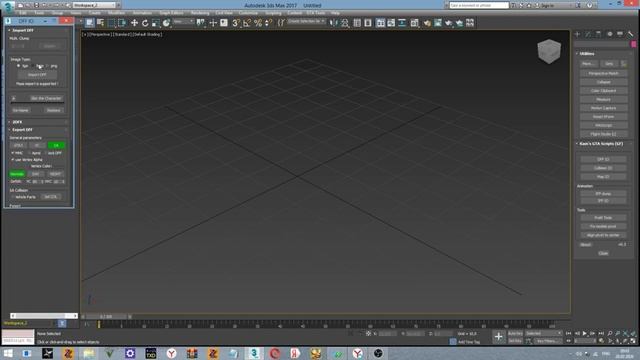
Task: Open the Edit menu
Action: point(23,13)
